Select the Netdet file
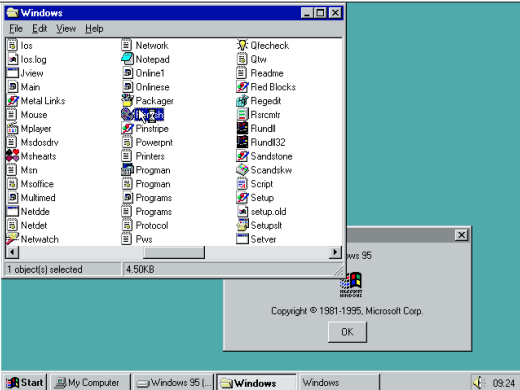The width and height of the screenshot is (520, 390). 27,225
